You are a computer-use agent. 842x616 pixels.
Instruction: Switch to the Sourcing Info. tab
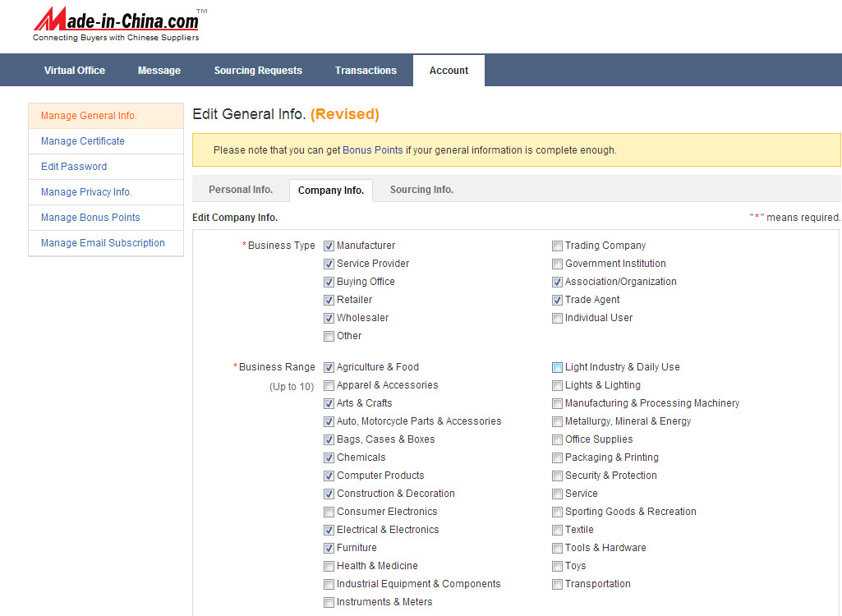[421, 190]
